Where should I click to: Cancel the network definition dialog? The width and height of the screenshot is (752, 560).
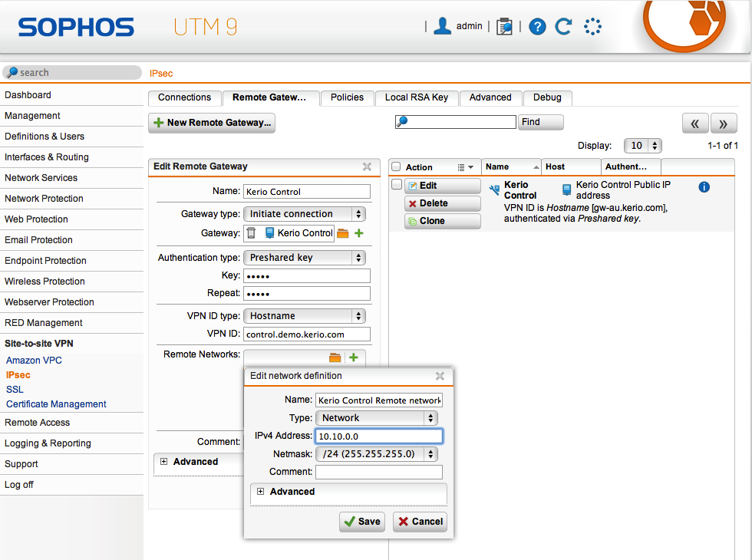(x=421, y=522)
